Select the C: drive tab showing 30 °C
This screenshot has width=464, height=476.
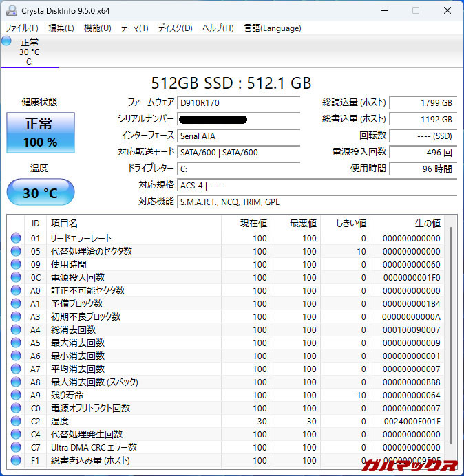(x=30, y=52)
